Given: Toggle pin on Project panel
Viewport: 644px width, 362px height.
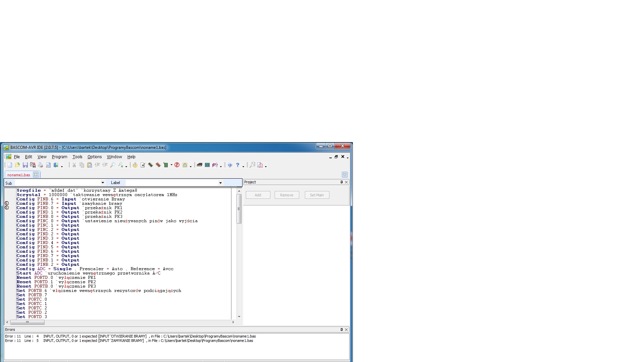Looking at the screenshot, I should (x=341, y=182).
